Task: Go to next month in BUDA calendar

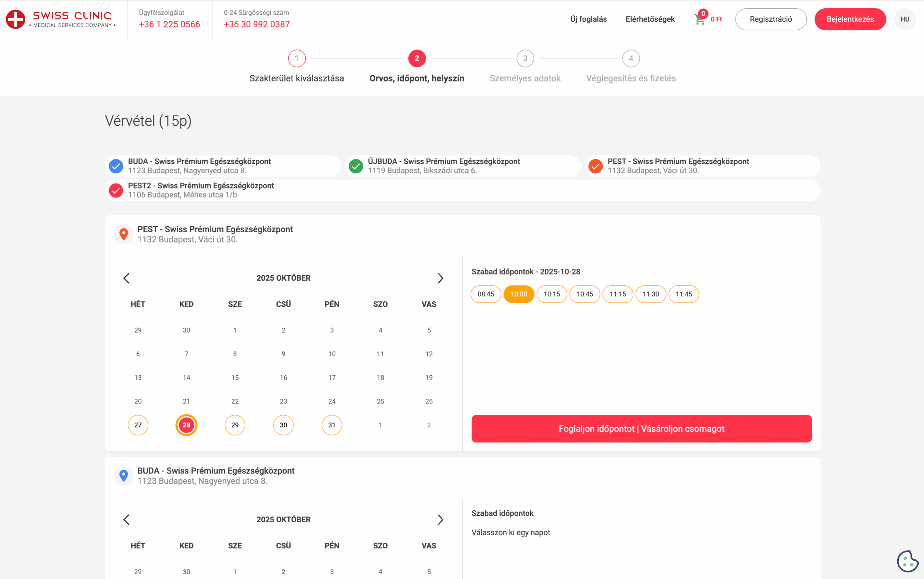Action: [440, 520]
